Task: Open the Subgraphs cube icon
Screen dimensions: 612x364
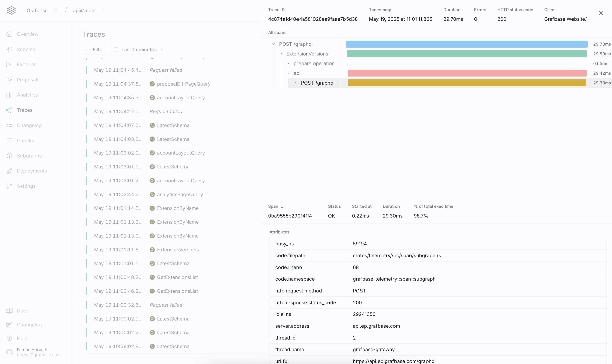Action: 9,156
